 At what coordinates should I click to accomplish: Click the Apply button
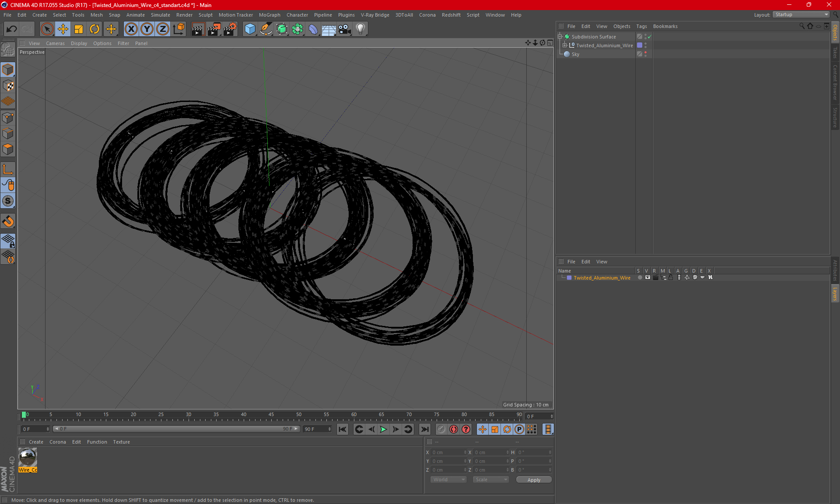(x=533, y=479)
